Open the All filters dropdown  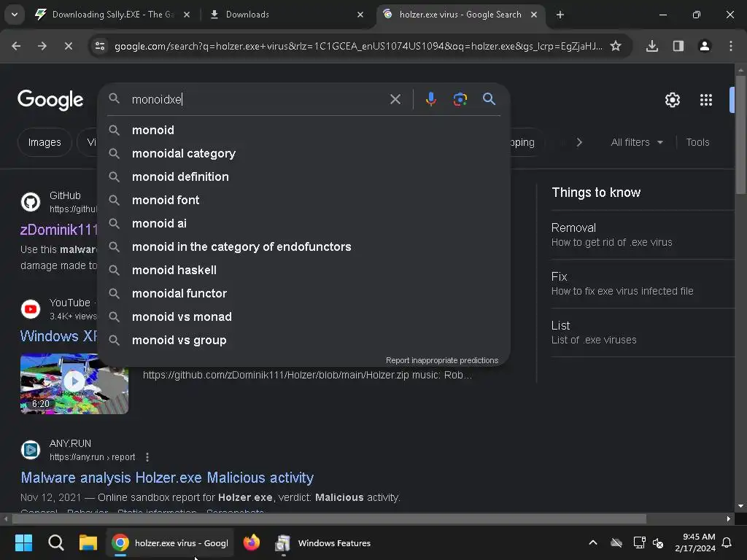click(x=636, y=142)
